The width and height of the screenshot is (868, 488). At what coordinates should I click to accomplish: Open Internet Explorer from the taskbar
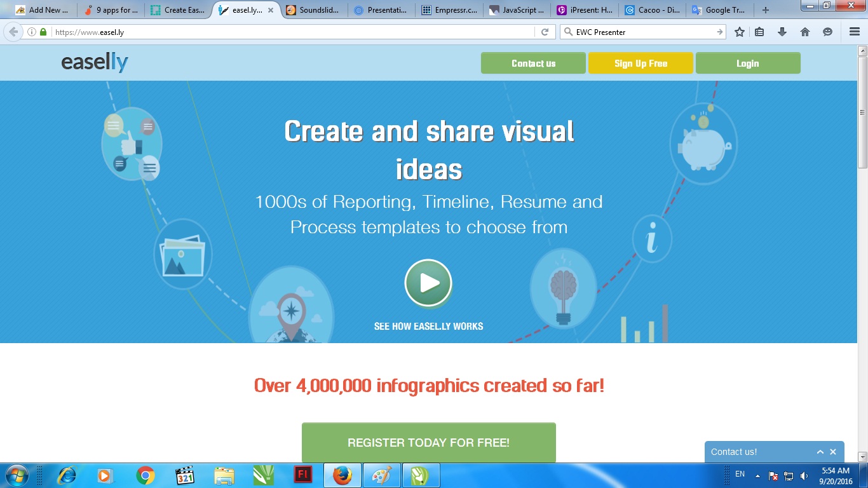coord(66,475)
